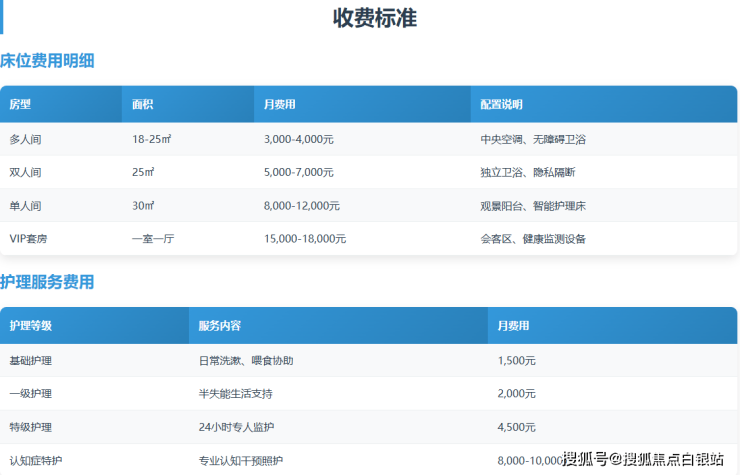The image size is (740, 475).
Task: Click the 基础护理 care level cell
Action: click(30, 361)
